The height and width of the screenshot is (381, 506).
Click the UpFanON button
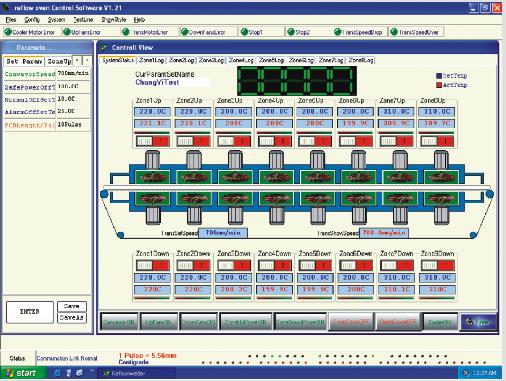pos(158,322)
